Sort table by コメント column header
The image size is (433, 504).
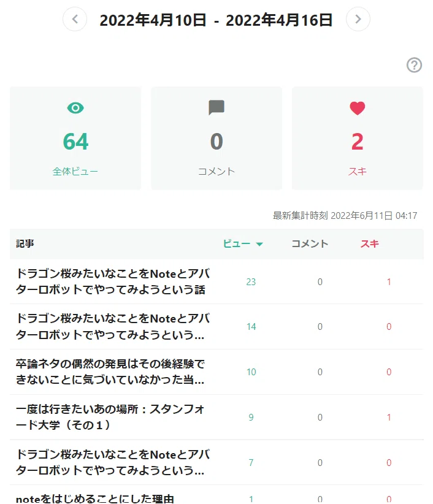(x=310, y=243)
